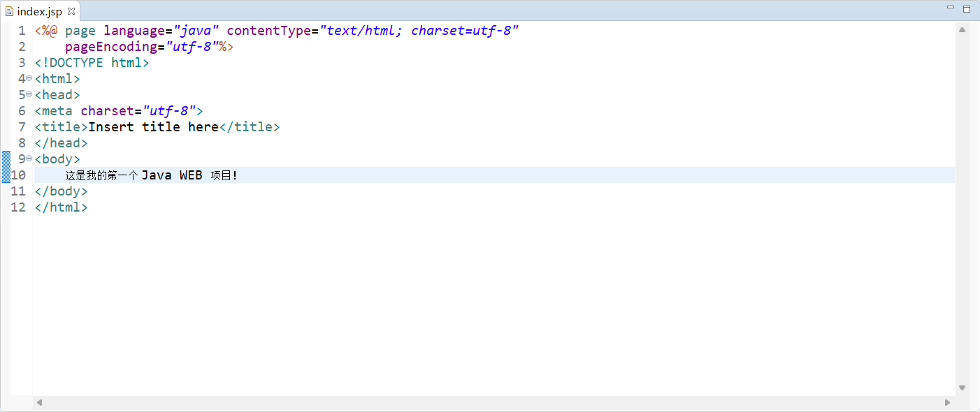980x412 pixels.
Task: Click the horizontal scrollbar left arrow
Action: (x=39, y=403)
